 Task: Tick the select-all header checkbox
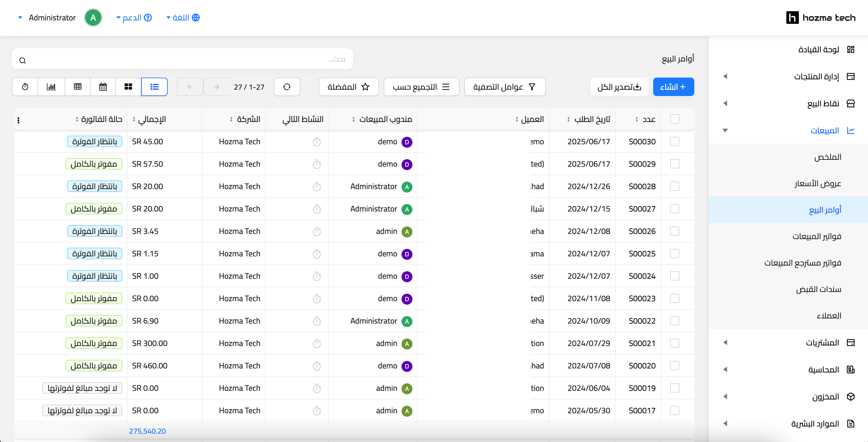coord(674,119)
